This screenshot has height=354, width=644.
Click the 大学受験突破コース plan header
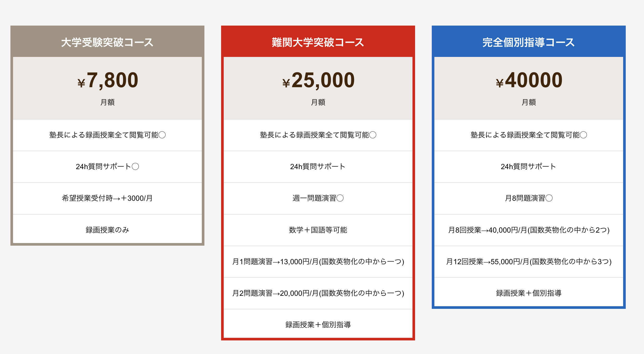pos(107,42)
